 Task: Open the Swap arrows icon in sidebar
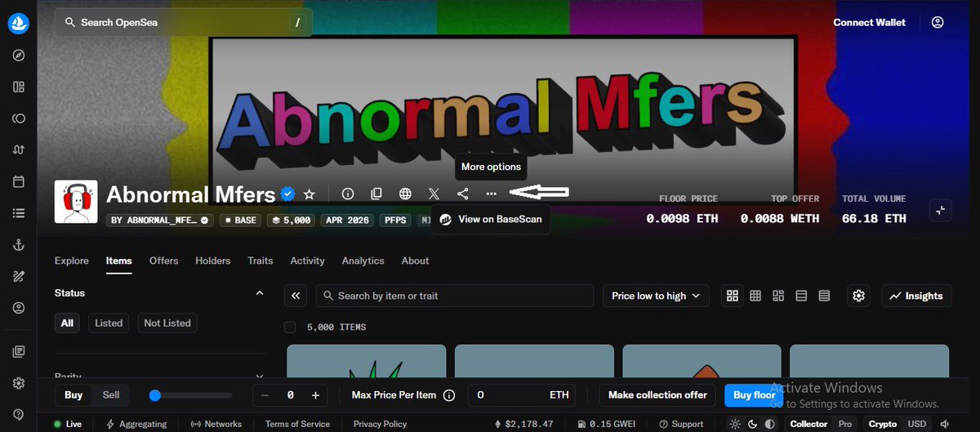18,150
